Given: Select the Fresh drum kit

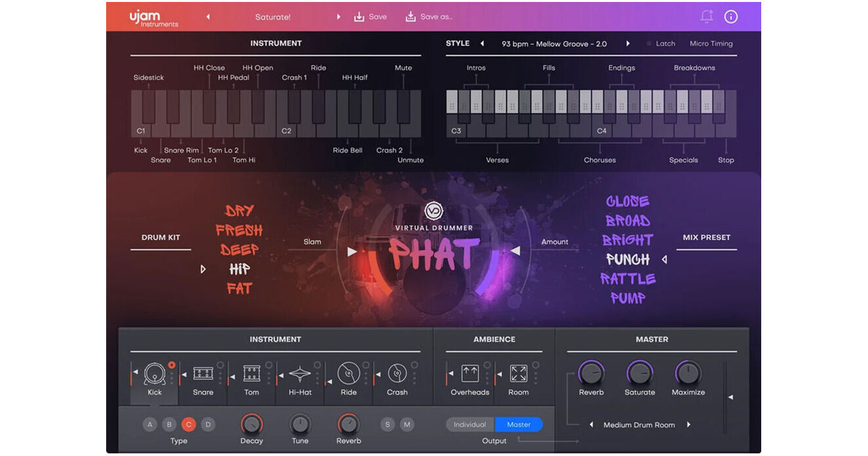Looking at the screenshot, I should [239, 230].
